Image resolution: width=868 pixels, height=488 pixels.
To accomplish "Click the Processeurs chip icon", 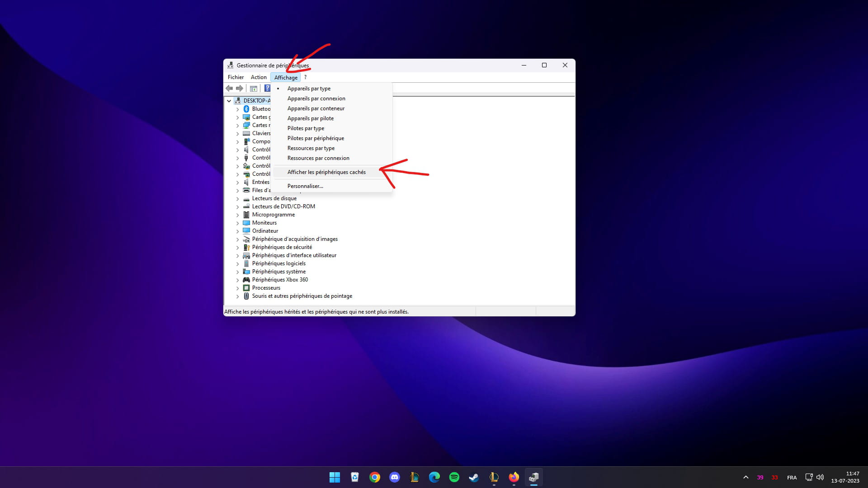I will (246, 288).
